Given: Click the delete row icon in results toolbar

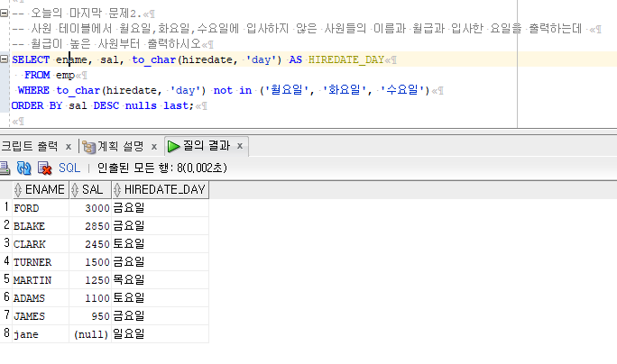Looking at the screenshot, I should 44,168.
